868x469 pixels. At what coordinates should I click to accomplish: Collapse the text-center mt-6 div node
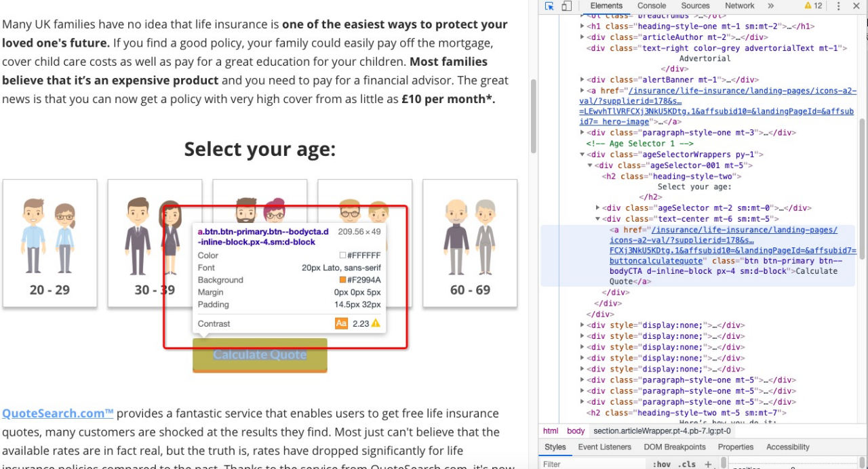coord(598,219)
